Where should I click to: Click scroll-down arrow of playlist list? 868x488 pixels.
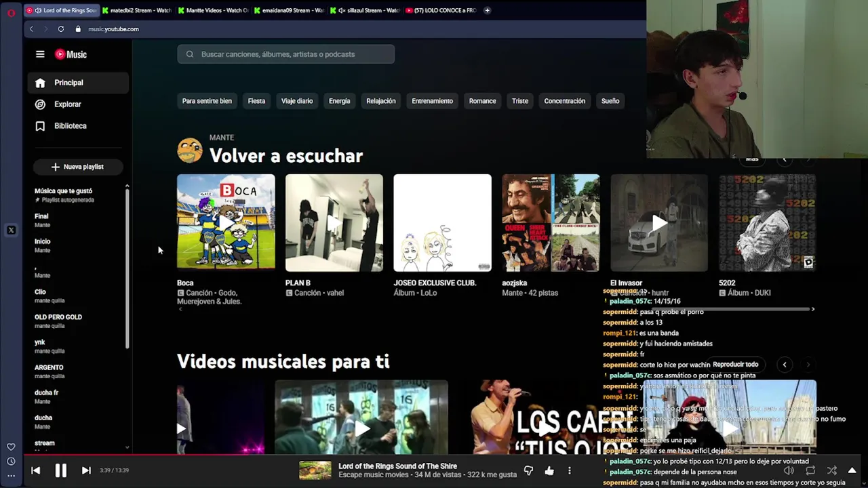tap(127, 447)
